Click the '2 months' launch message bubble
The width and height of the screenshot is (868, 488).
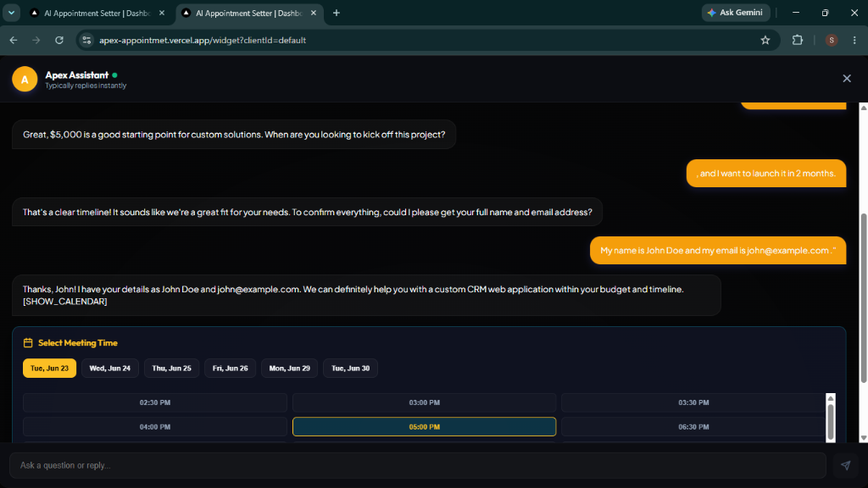point(766,173)
